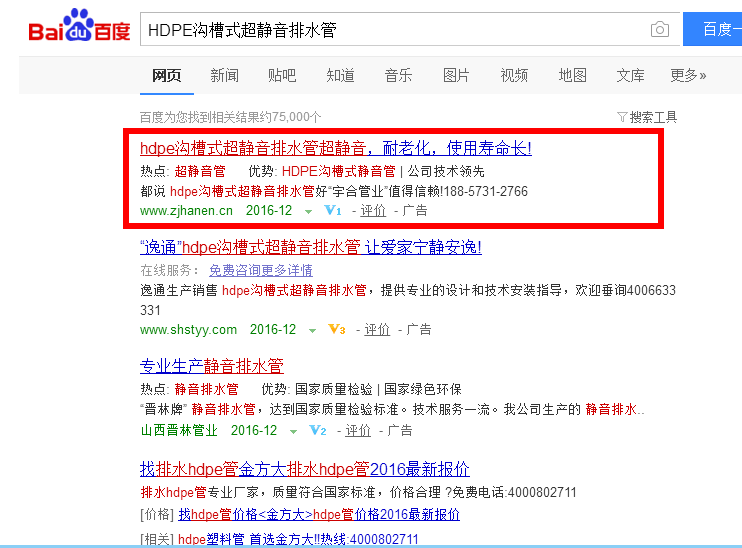This screenshot has width=742, height=548.
Task: Open result "逸通"hdpe沟槽式超静音排水管 让爱家宁静安逸
Action: pos(311,247)
